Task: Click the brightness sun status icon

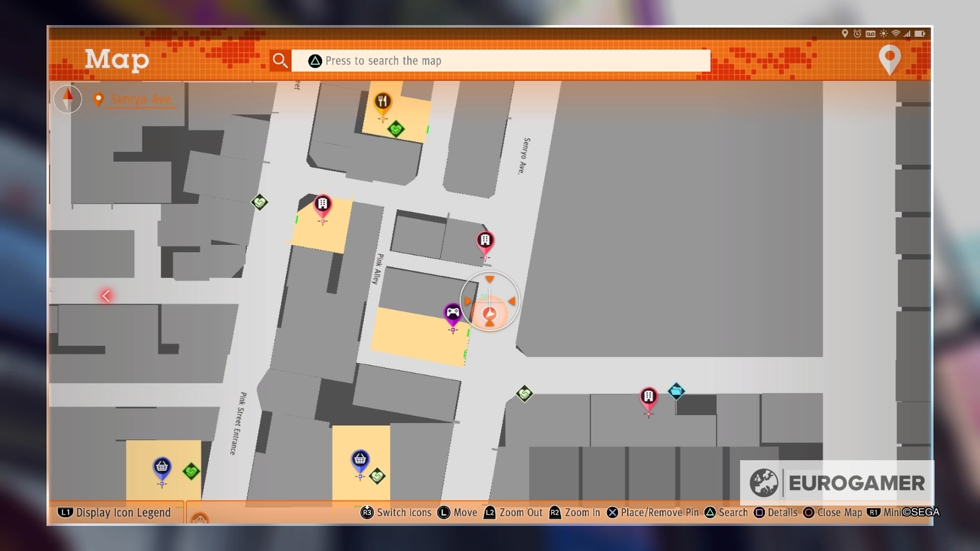Action: [x=884, y=34]
